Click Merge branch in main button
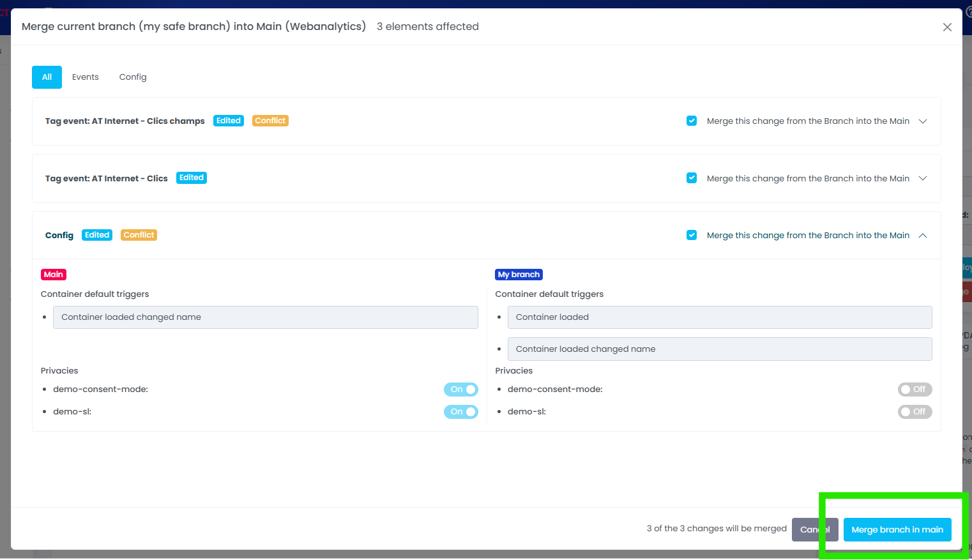The width and height of the screenshot is (972, 560). (897, 529)
